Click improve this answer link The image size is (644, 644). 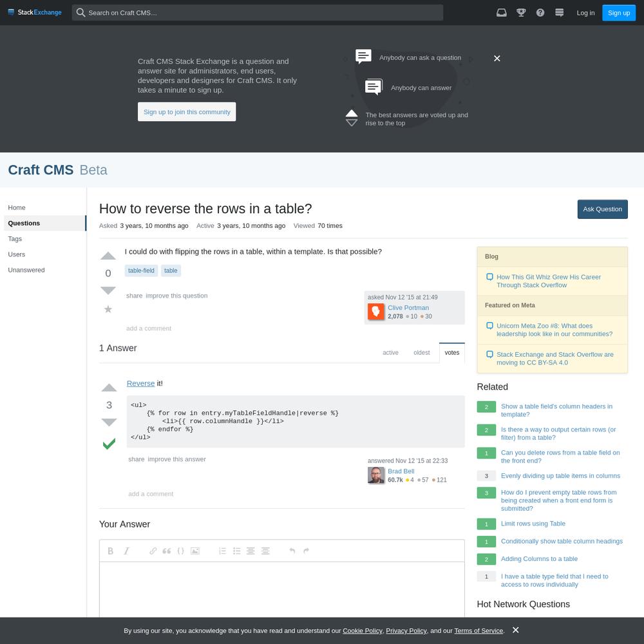(x=176, y=459)
